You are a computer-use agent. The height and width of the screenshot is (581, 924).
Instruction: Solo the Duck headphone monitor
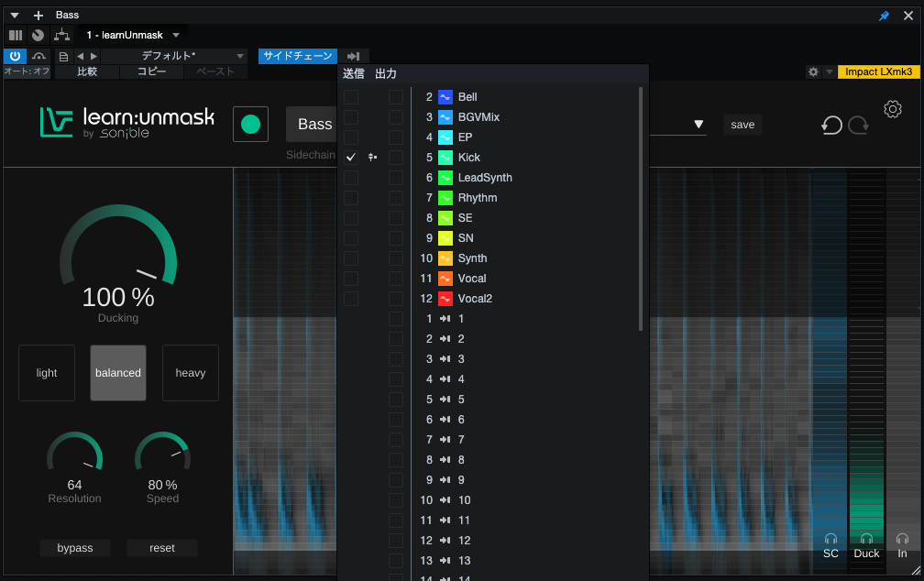pos(866,540)
